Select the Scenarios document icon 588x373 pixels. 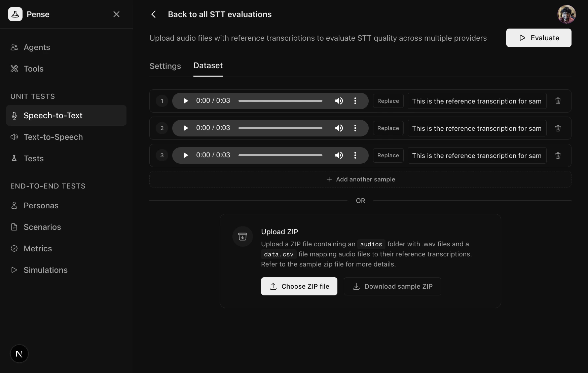14,227
